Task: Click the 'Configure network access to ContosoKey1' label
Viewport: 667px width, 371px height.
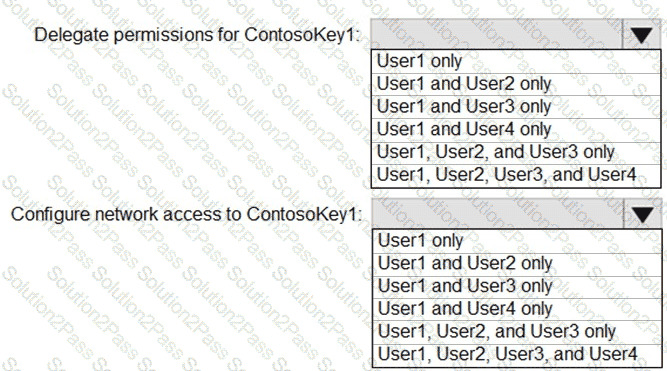Action: coord(186,214)
